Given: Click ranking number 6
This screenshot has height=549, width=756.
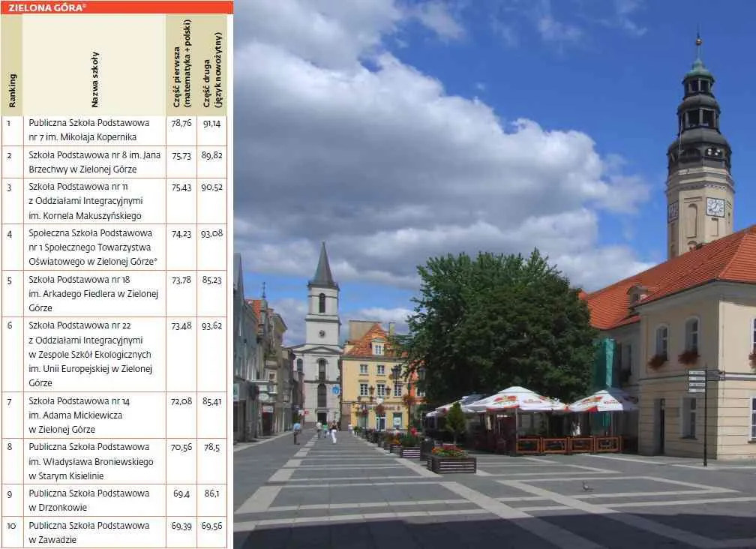Looking at the screenshot, I should pos(10,325).
